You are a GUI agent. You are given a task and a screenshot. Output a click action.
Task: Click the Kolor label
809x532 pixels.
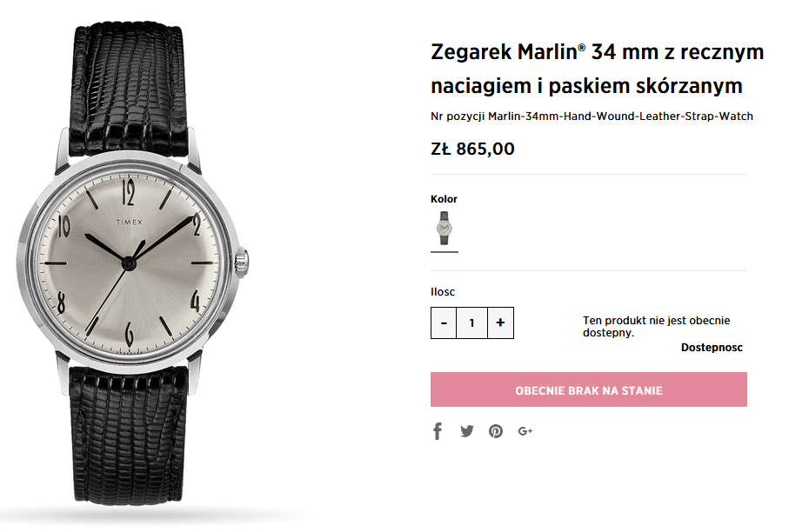coord(444,199)
